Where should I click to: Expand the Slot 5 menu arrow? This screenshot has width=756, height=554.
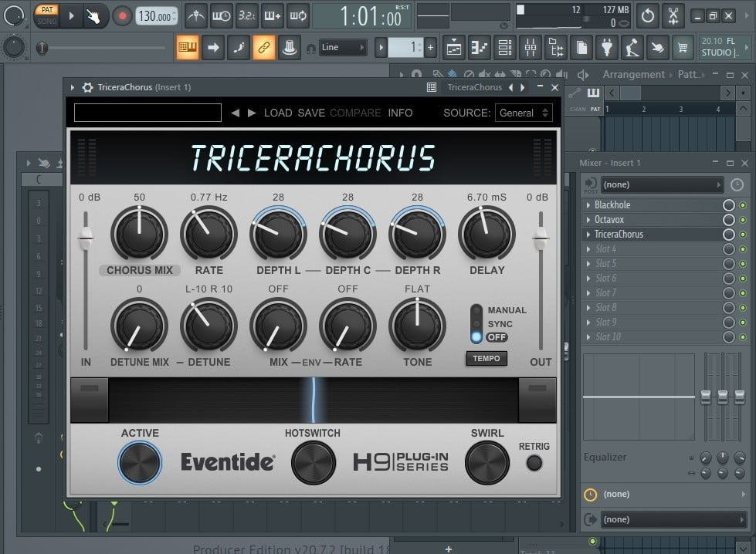[588, 264]
